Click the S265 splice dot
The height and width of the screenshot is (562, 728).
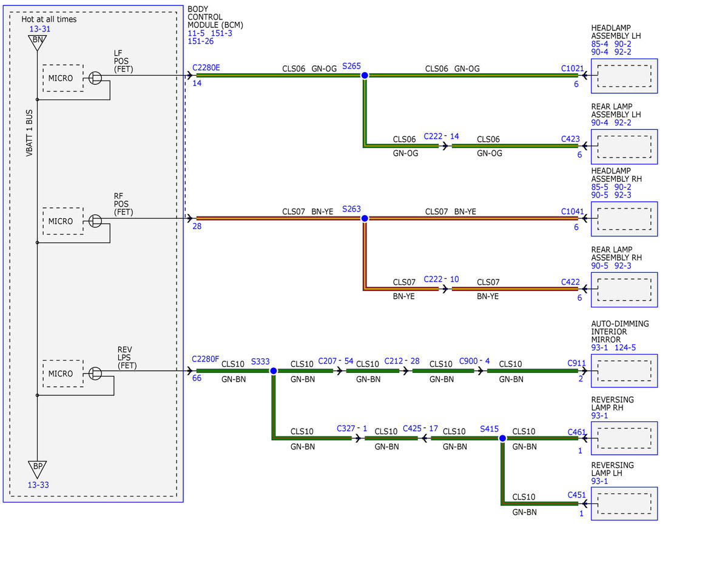365,76
